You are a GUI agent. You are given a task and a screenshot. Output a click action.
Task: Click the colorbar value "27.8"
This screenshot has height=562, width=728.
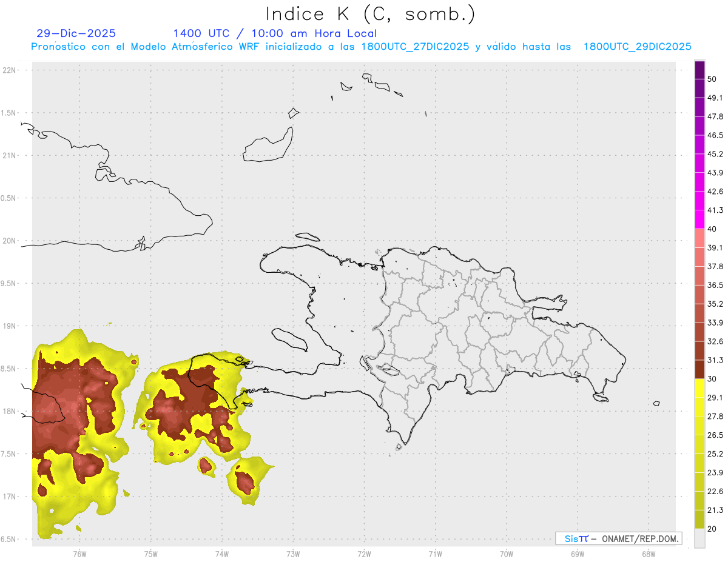(715, 416)
